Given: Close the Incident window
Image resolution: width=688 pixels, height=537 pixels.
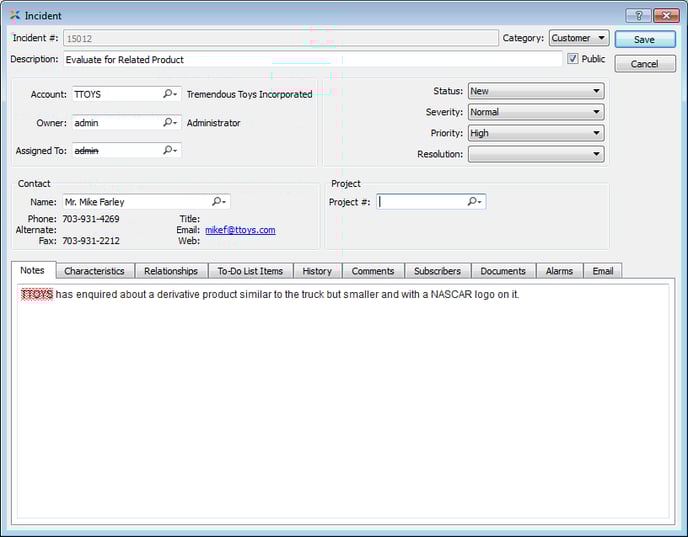Looking at the screenshot, I should 666,16.
